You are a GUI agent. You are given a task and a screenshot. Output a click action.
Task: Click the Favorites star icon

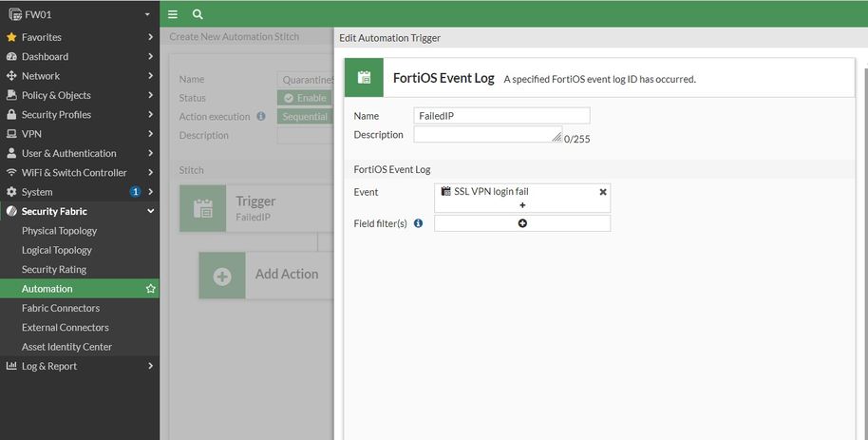point(11,37)
